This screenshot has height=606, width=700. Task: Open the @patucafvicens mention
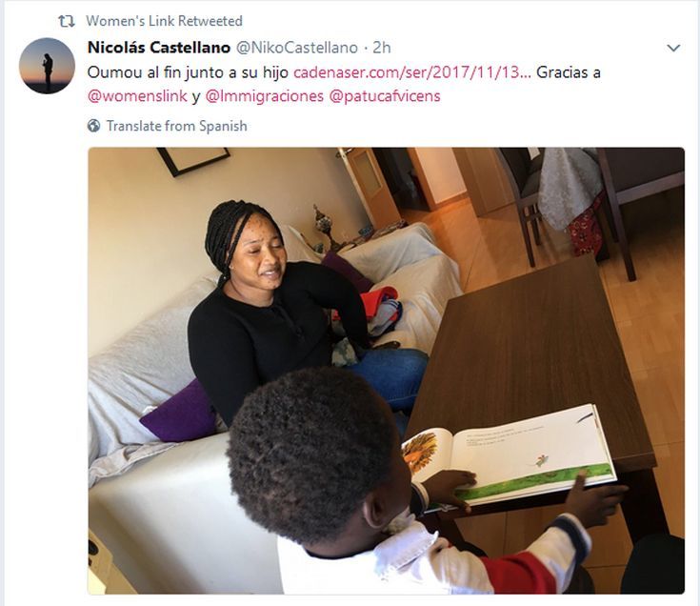coord(385,96)
